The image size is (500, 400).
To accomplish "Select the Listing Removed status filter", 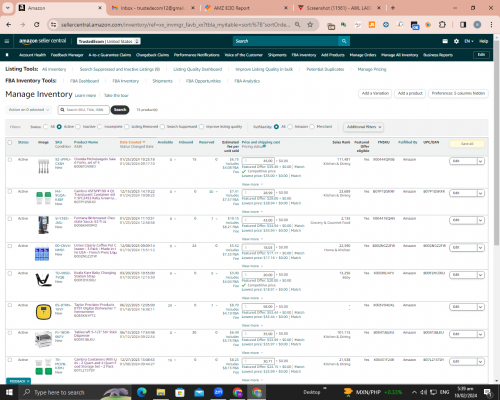I will 127,127.
